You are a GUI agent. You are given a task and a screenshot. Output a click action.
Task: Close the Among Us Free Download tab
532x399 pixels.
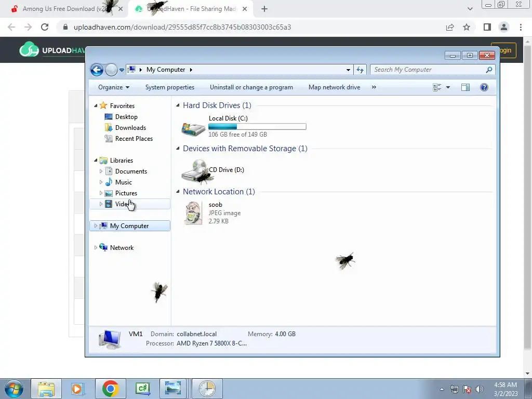pyautogui.click(x=121, y=9)
